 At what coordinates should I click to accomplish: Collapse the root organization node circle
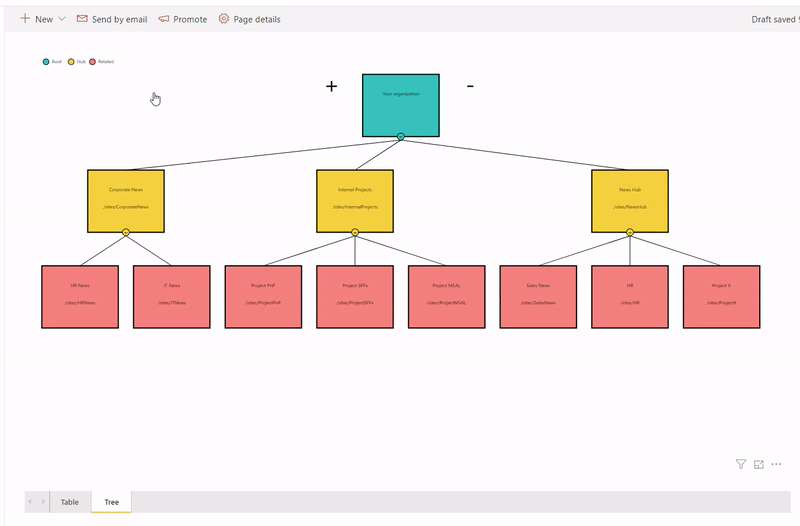(400, 136)
